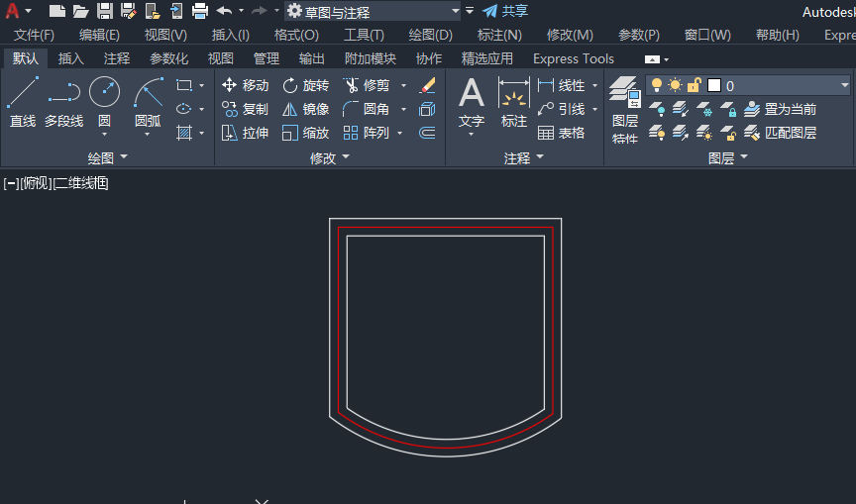Click Thaw All Layers sun icon
This screenshot has height=504, width=856.
(x=704, y=133)
